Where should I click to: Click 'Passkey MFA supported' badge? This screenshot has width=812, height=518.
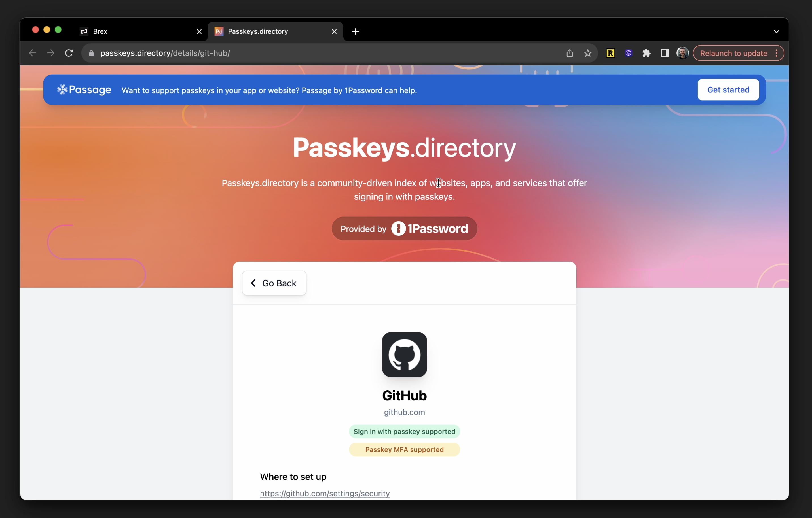[x=404, y=450]
